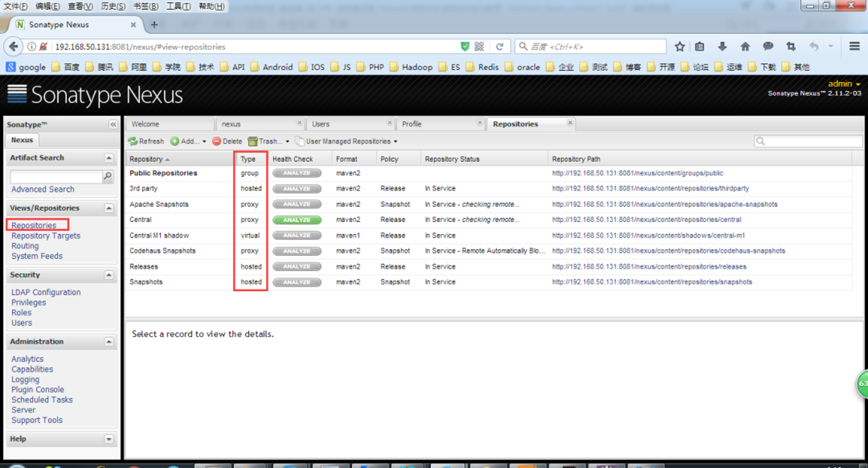Screen dimensions: 868x468
Task: Open the Trash dropdown menu
Action: click(268, 141)
